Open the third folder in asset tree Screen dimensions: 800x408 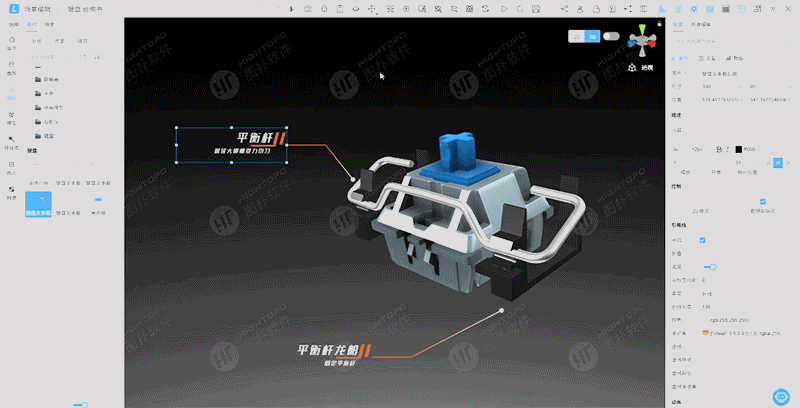pyautogui.click(x=49, y=108)
